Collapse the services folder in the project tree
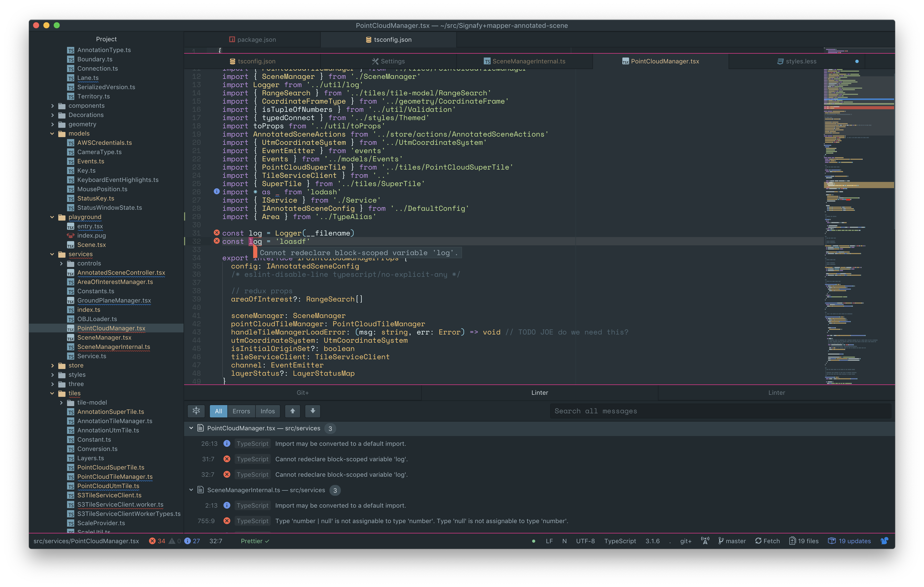 pyautogui.click(x=53, y=254)
